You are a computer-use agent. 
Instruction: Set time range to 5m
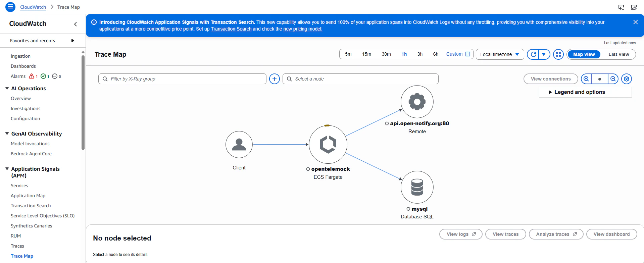(x=348, y=54)
